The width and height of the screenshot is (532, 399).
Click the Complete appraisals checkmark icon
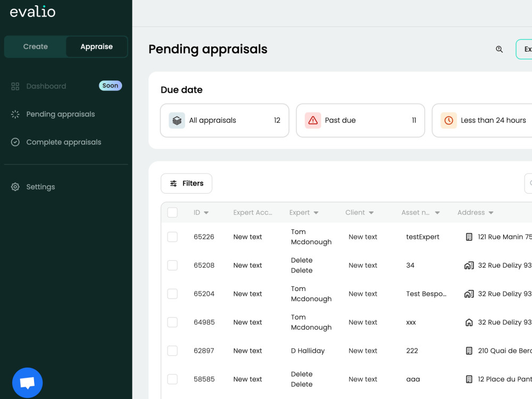click(x=15, y=142)
